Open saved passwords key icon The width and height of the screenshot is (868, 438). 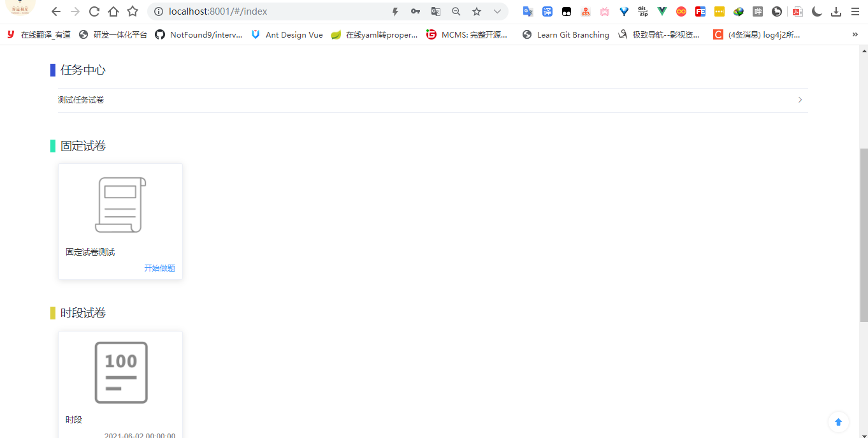pyautogui.click(x=416, y=11)
